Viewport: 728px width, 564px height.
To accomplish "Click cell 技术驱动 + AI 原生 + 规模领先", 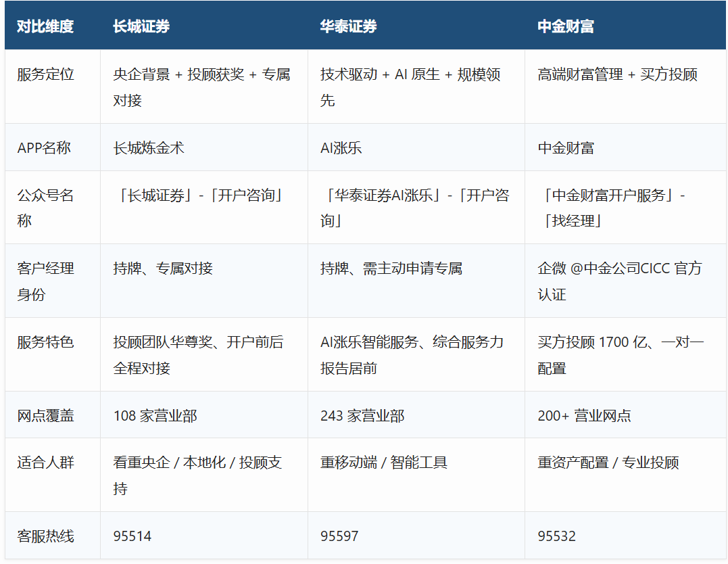I will point(416,87).
